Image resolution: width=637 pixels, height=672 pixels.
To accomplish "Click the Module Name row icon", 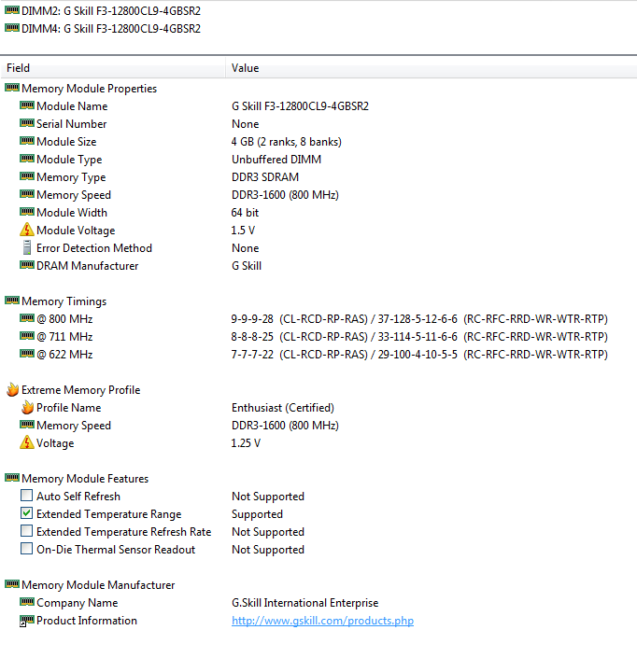I will pyautogui.click(x=27, y=105).
